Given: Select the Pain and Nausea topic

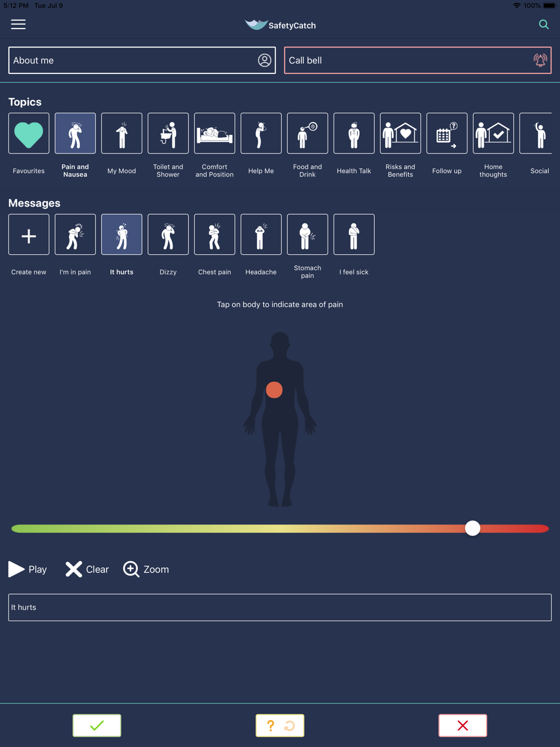Looking at the screenshot, I should 75,133.
